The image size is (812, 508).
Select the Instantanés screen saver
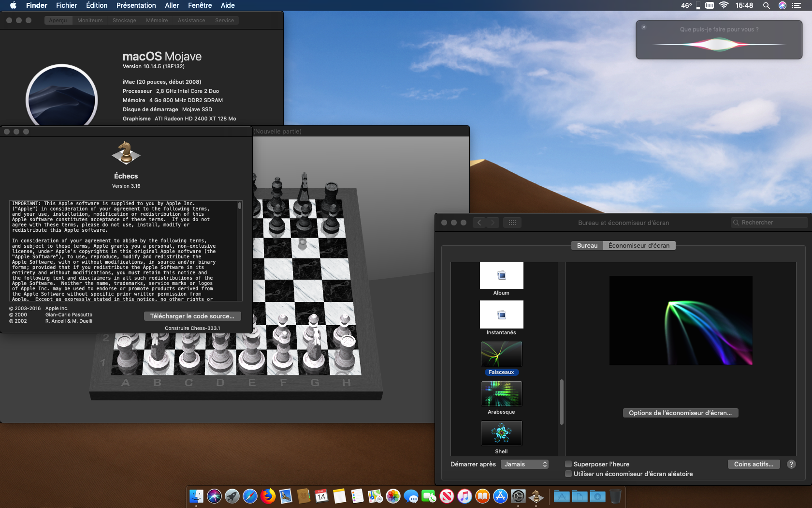[x=501, y=318]
